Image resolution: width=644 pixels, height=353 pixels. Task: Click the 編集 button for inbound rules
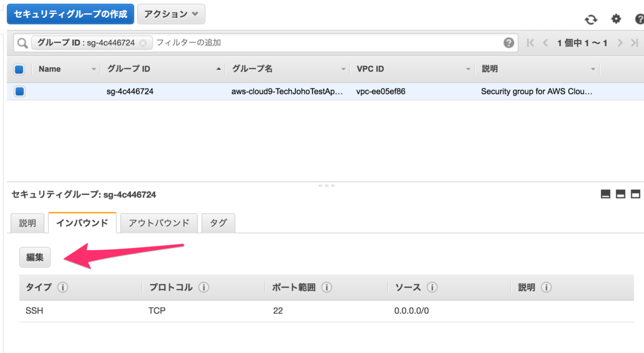(34, 257)
